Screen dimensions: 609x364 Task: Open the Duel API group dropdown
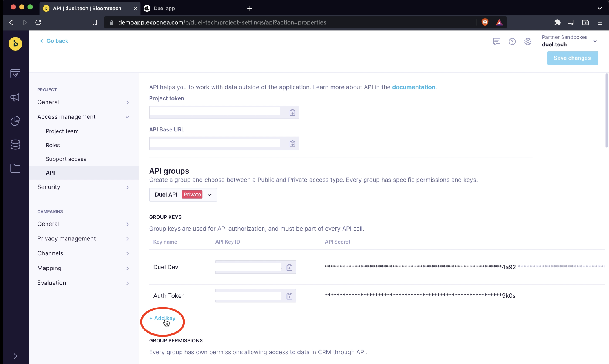click(183, 195)
